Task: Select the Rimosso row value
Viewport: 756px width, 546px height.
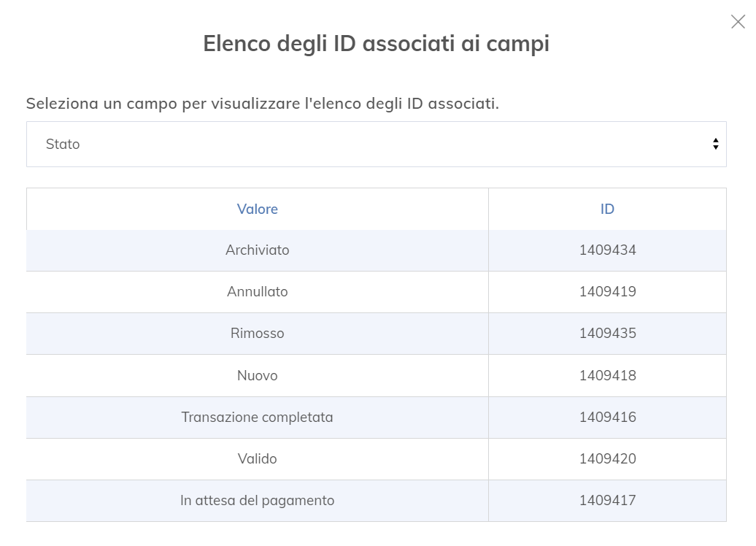Action: tap(257, 334)
